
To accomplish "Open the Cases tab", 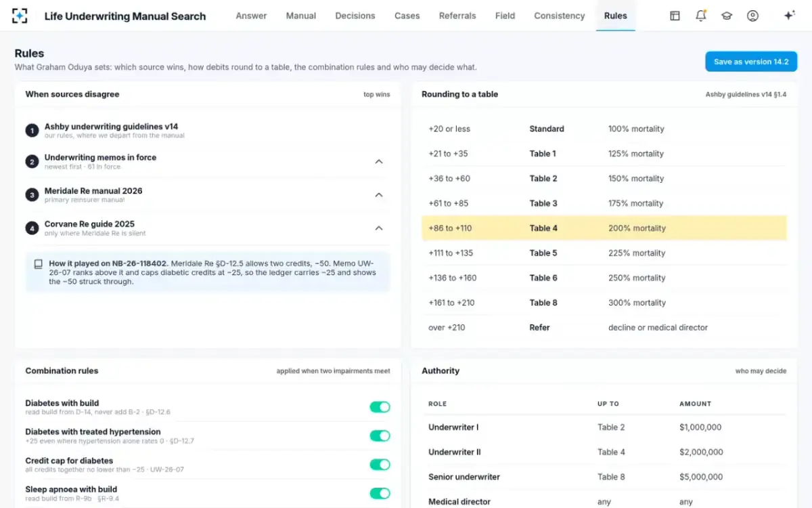I will 407,16.
